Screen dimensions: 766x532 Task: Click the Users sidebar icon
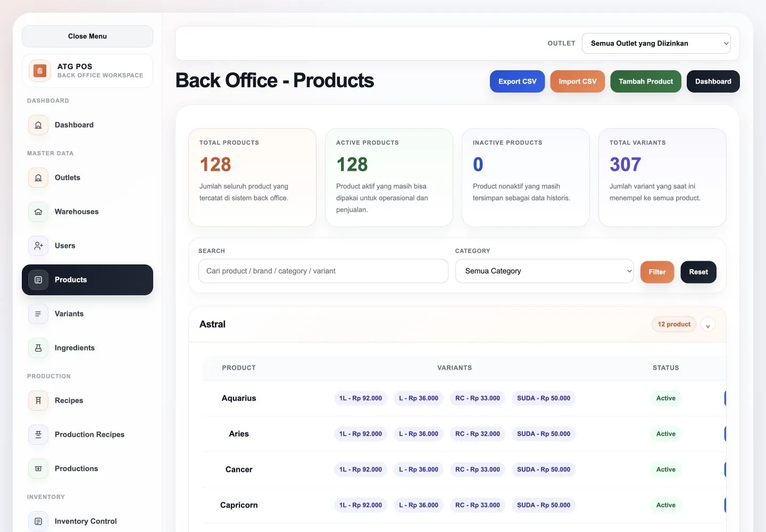(x=38, y=246)
